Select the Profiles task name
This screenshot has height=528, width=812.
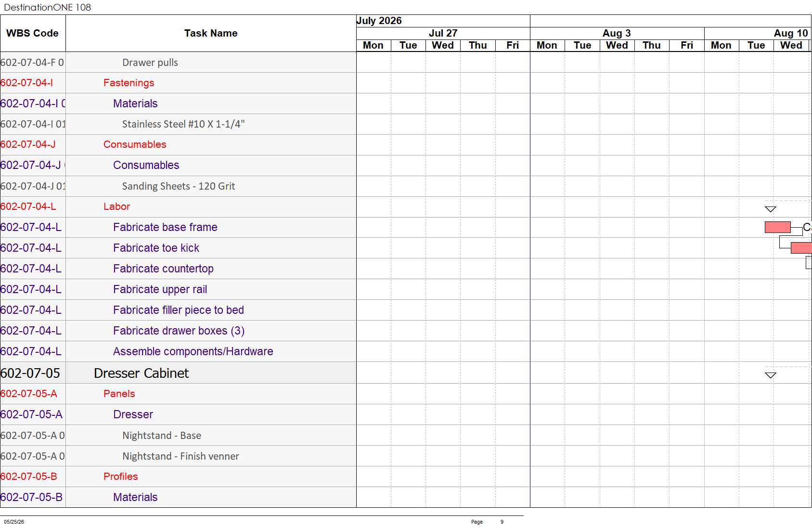(120, 476)
